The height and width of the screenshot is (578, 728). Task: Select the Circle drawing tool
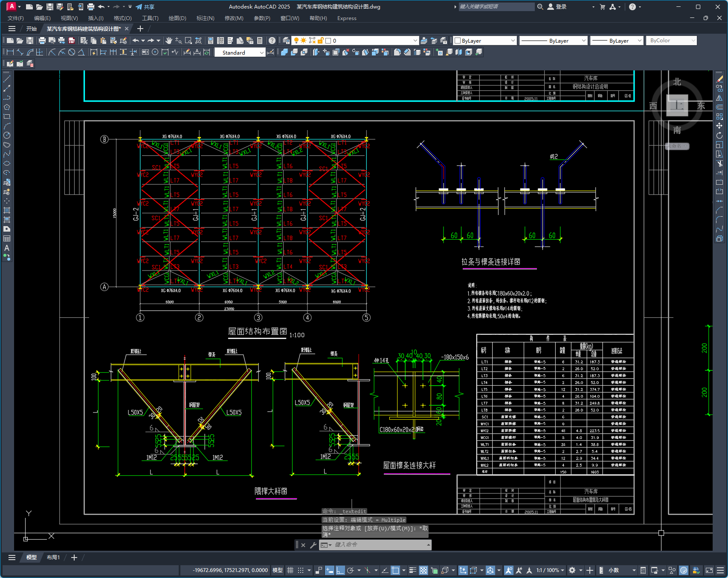[7, 135]
